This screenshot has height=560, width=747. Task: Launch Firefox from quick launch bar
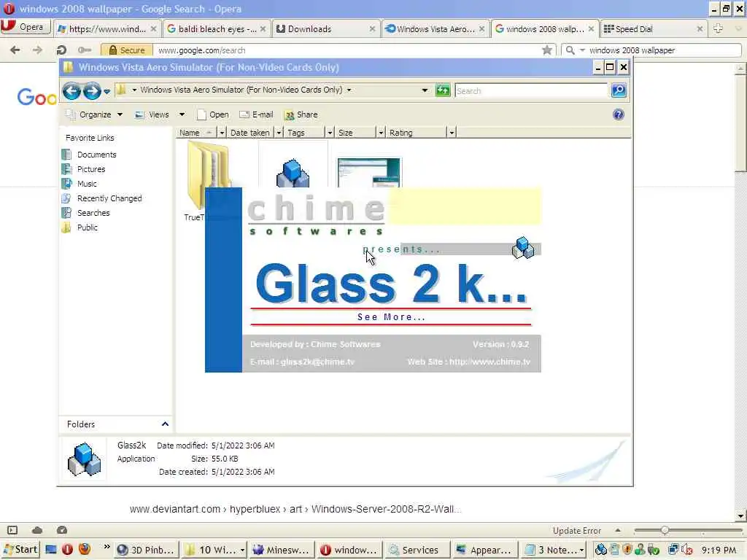(85, 550)
